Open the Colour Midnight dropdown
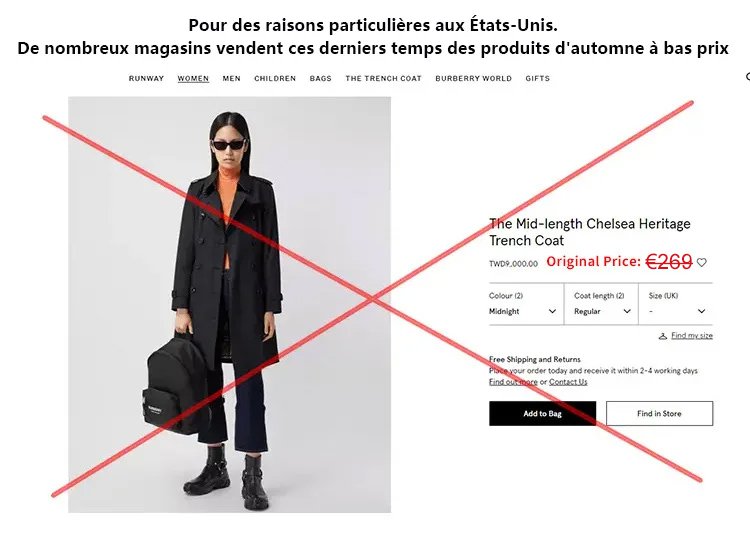This screenshot has width=750, height=536. pyautogui.click(x=525, y=304)
